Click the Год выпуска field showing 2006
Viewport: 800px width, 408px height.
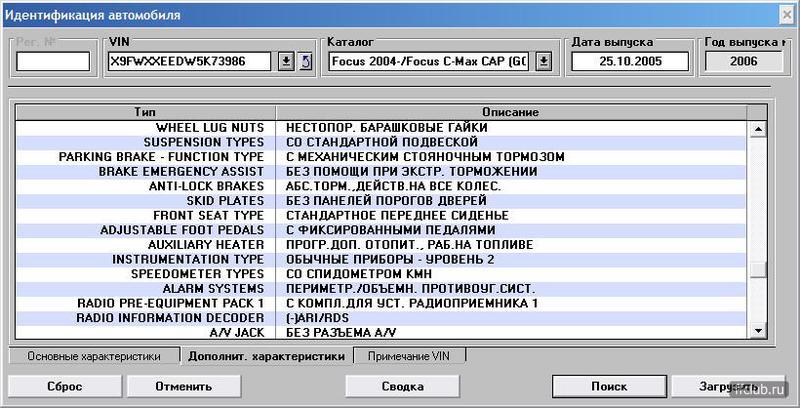click(x=743, y=62)
